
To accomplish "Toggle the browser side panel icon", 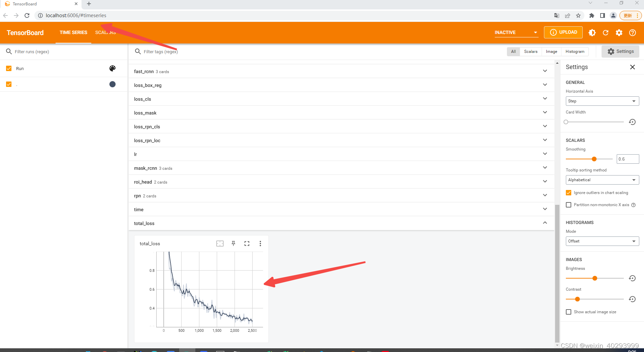I will 603,15.
